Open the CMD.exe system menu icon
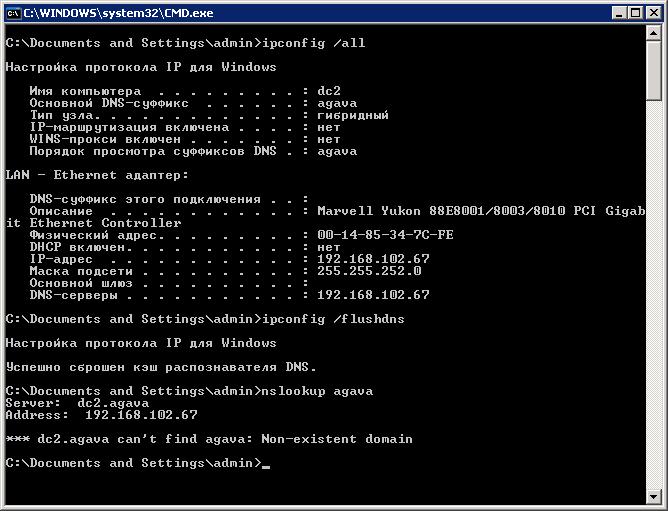 tap(13, 13)
